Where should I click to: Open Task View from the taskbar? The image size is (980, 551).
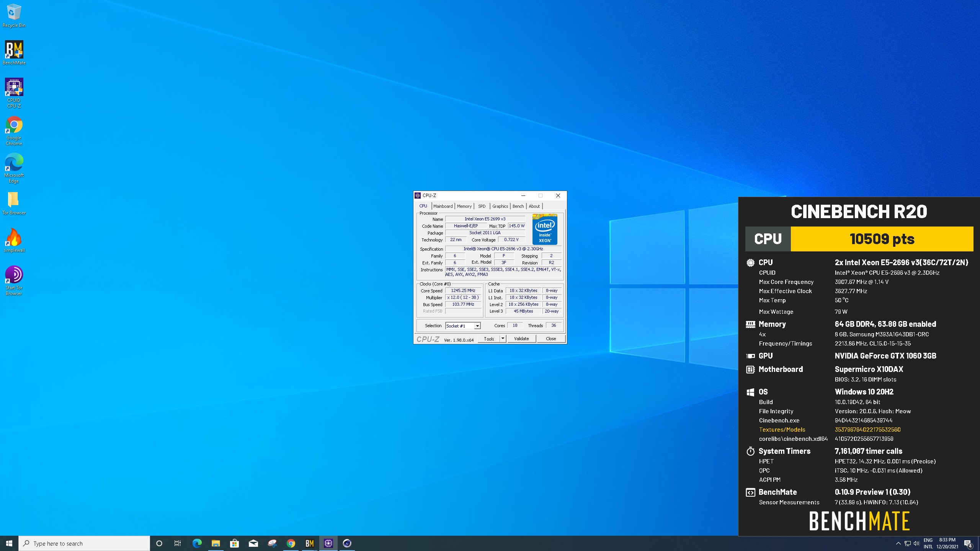(x=178, y=543)
